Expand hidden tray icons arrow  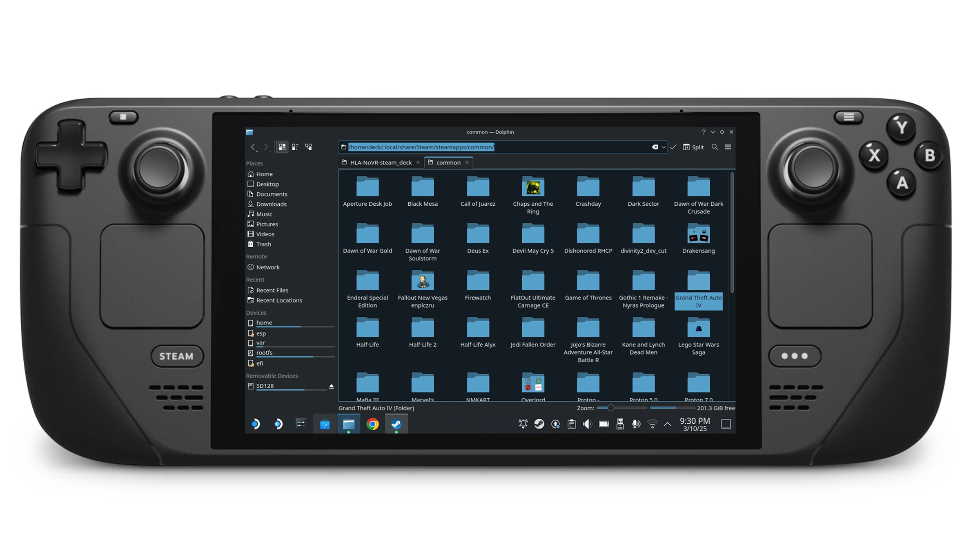coord(668,424)
